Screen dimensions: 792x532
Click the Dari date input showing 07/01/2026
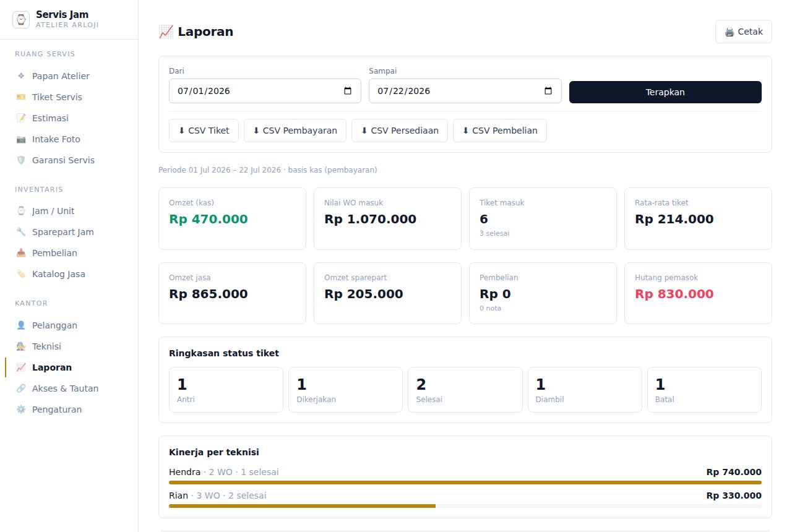(x=265, y=91)
